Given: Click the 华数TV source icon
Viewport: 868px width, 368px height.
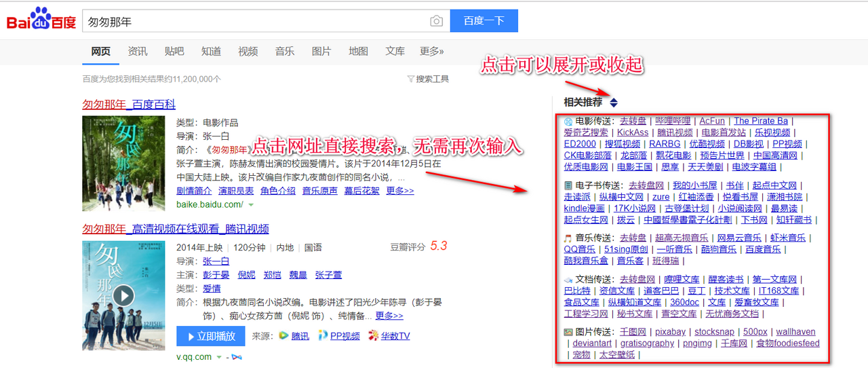Looking at the screenshot, I should [x=374, y=336].
